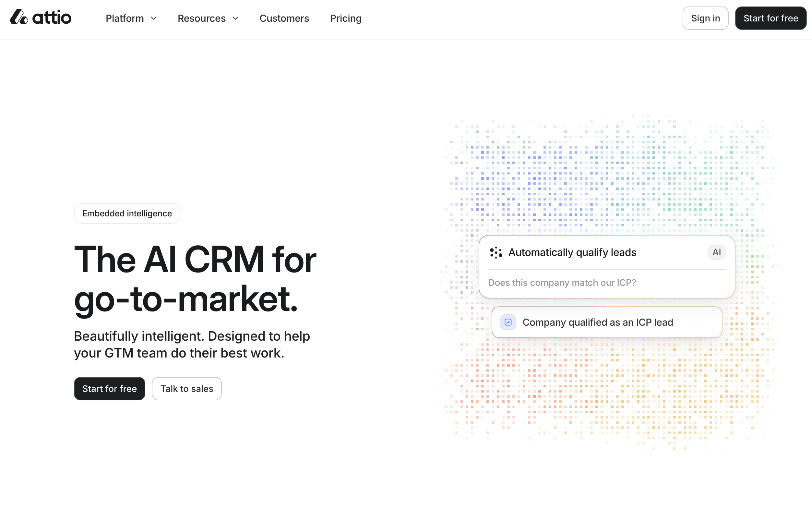Click the Company qualified as an ICP lead card
This screenshot has height=510, width=812.
[607, 322]
